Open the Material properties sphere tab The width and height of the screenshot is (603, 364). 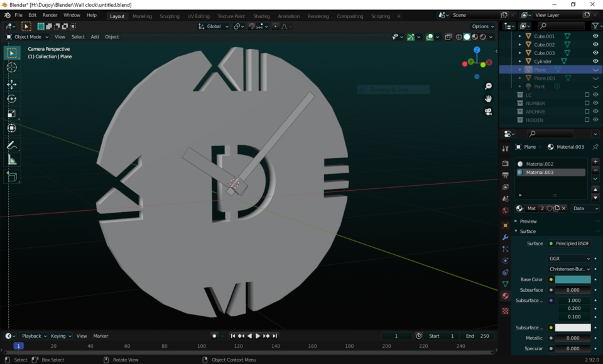pos(505,295)
